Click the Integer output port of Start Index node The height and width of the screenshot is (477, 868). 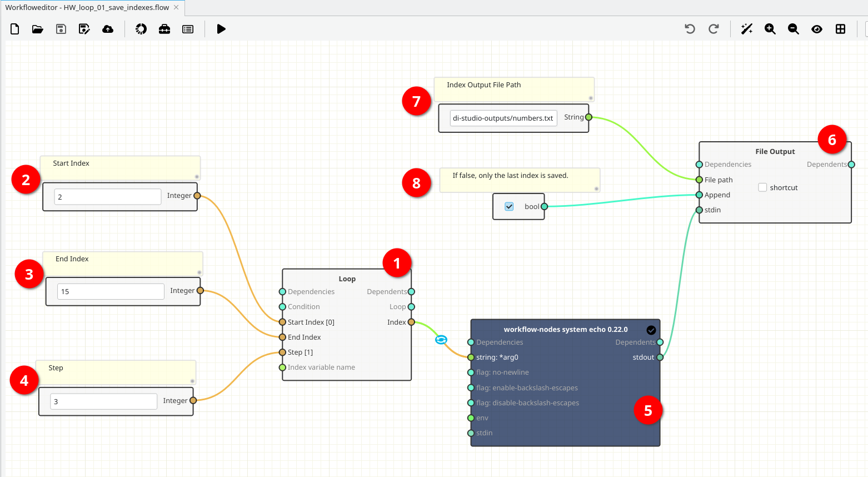197,196
